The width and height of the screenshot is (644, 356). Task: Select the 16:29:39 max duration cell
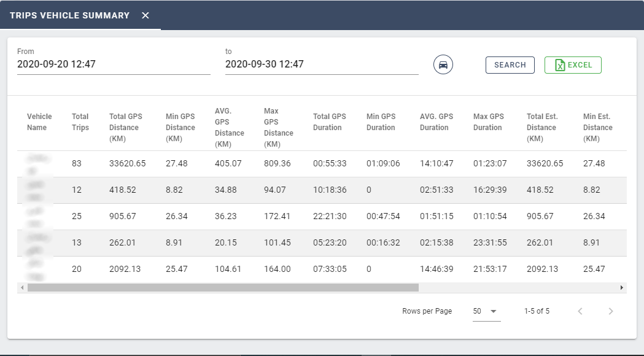pos(490,190)
